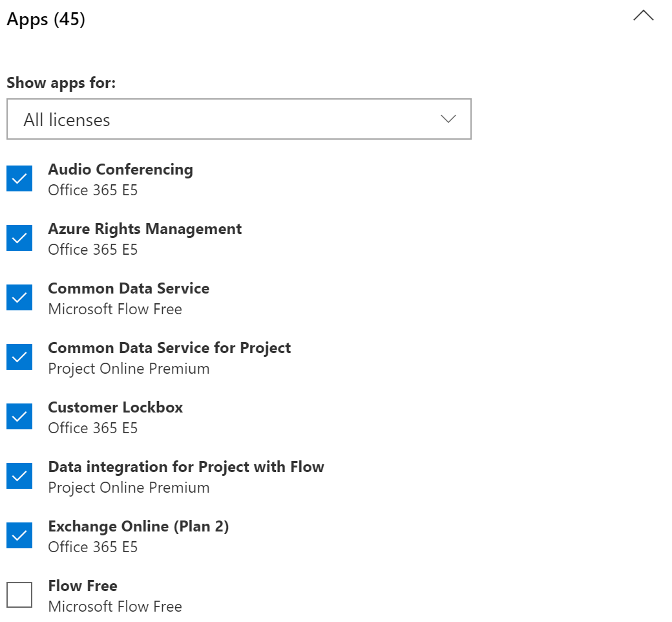This screenshot has width=672, height=622.
Task: Uncheck Azure Rights Management checkbox
Action: point(19,238)
